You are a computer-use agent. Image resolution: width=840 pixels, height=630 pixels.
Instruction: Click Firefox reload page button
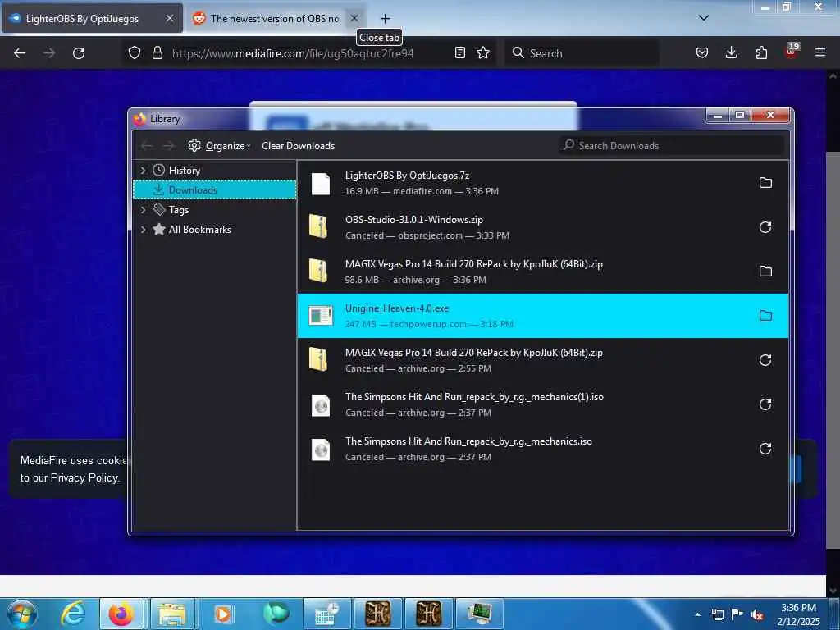(x=79, y=53)
